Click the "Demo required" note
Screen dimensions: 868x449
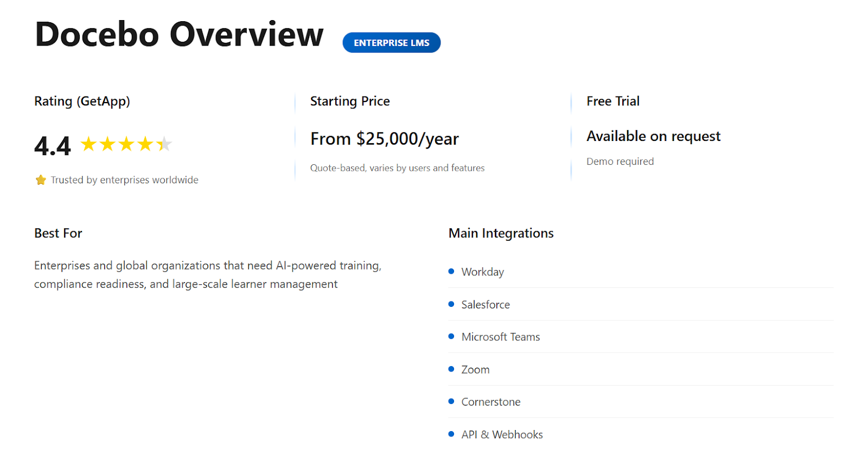(x=620, y=162)
